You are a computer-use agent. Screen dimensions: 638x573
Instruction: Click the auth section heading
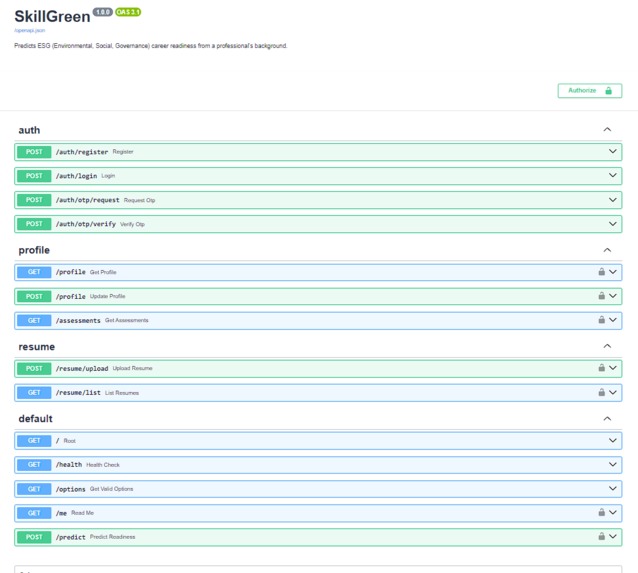click(x=29, y=130)
